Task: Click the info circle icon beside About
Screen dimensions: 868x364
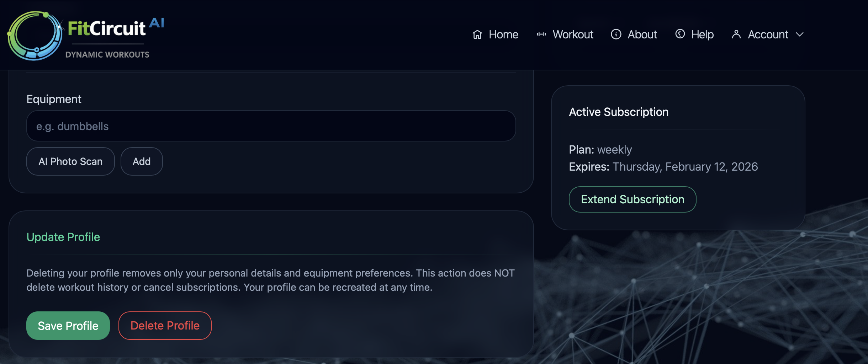Action: 616,34
